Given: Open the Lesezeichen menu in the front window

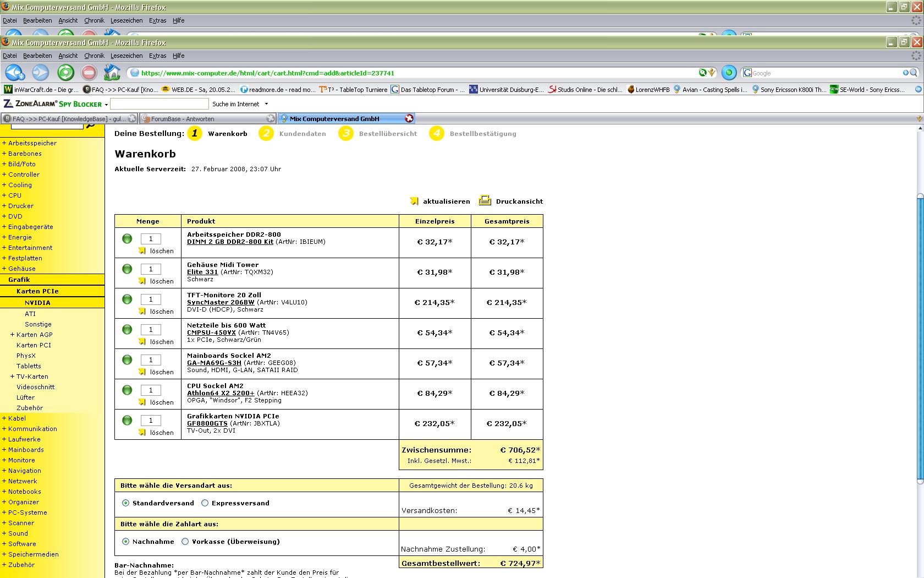Looking at the screenshot, I should click(127, 56).
